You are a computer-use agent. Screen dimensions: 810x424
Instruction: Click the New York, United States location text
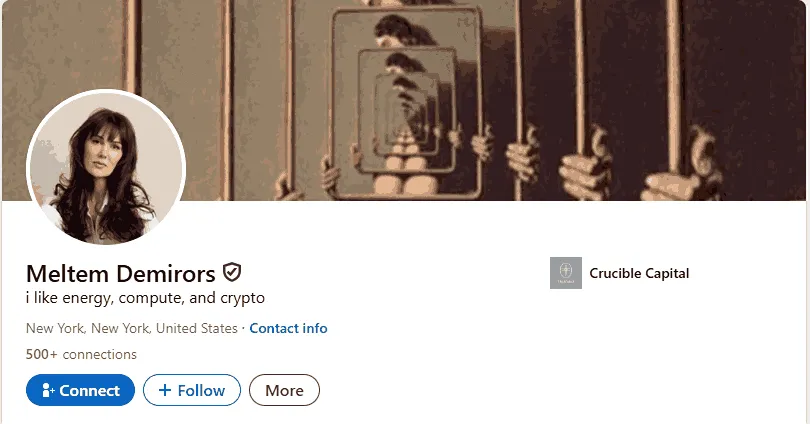[132, 328]
